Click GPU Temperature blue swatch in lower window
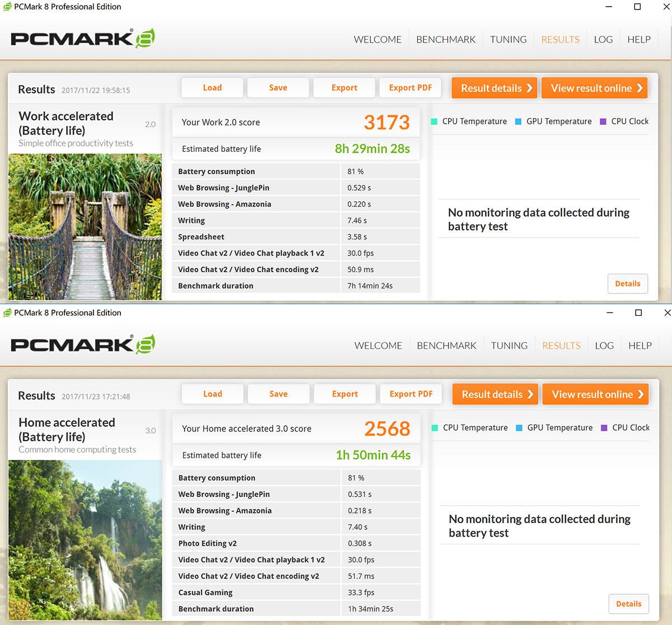This screenshot has height=625, width=672. click(x=519, y=428)
